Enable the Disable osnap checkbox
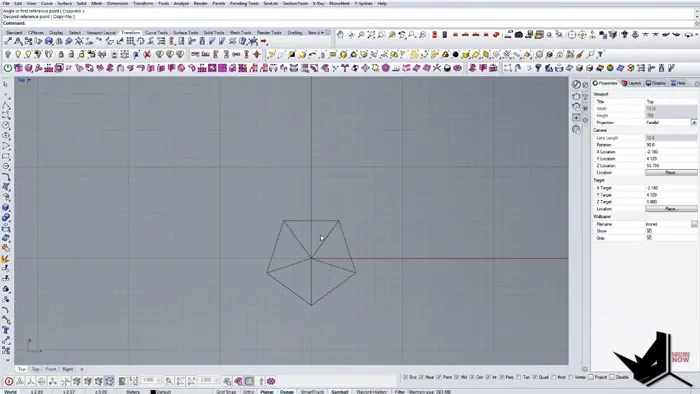The image size is (700, 394). click(612, 377)
